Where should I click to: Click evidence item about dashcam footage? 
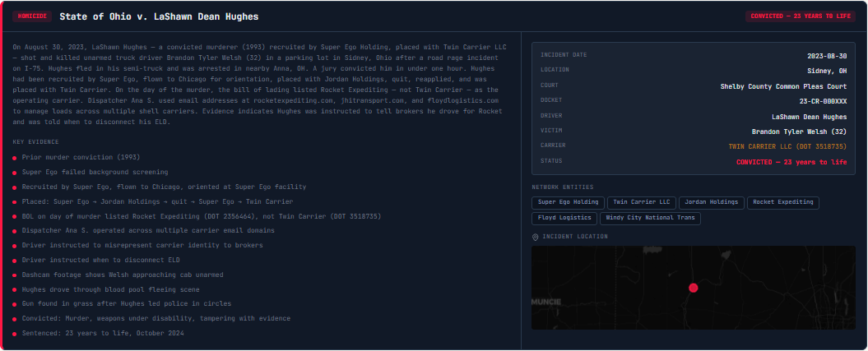(x=123, y=275)
